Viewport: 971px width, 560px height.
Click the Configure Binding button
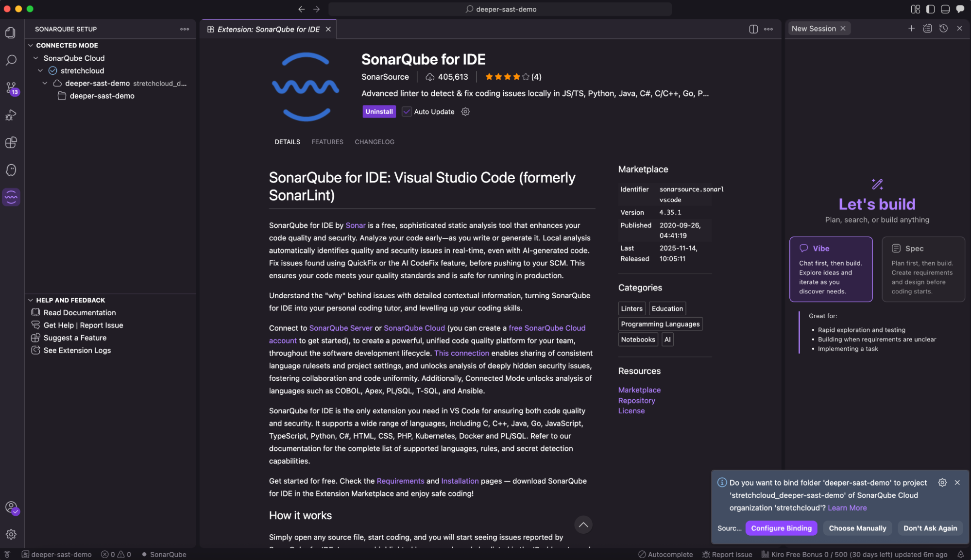[x=781, y=528]
